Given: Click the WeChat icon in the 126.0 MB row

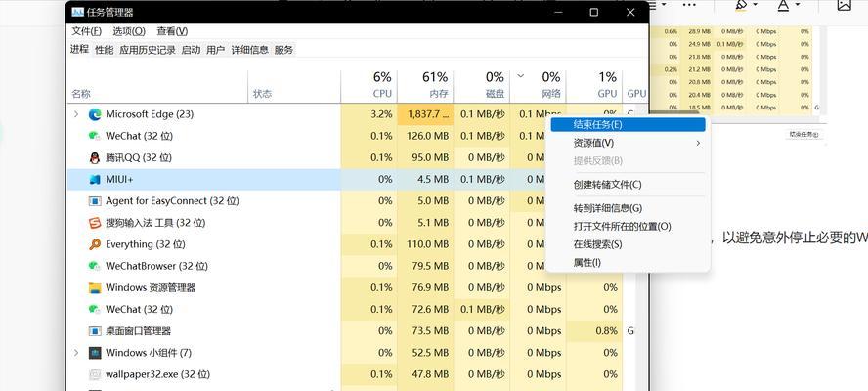Looking at the screenshot, I should tap(95, 136).
